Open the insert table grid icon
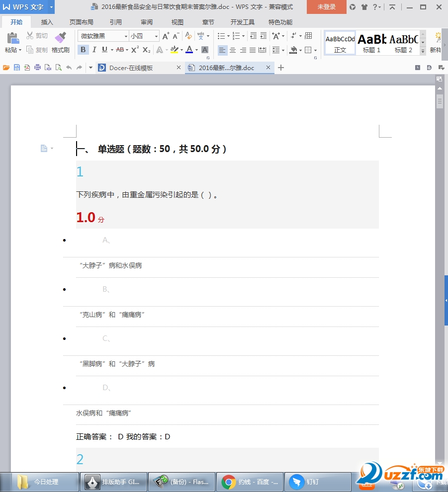Viewport: 448px width, 492px height. pyautogui.click(x=308, y=36)
